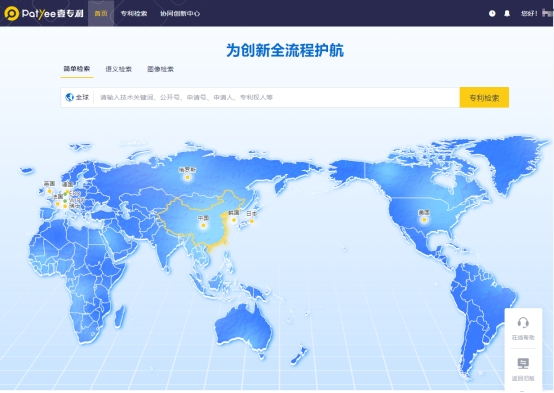Switch to the 语义检索 tab
This screenshot has width=554, height=393.
pos(118,69)
